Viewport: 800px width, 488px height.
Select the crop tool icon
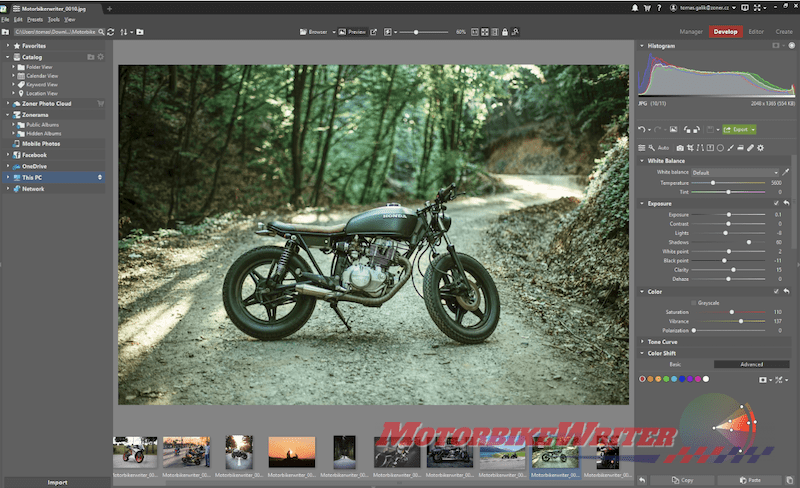coord(691,147)
